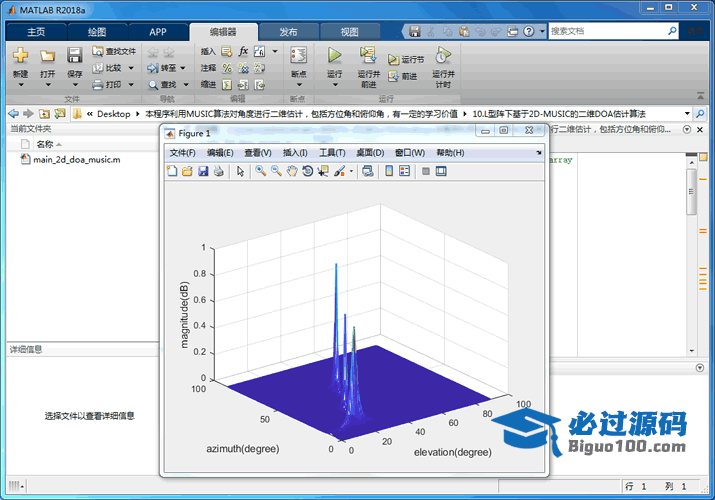Open the dropdown arrow under 保存

(75, 85)
